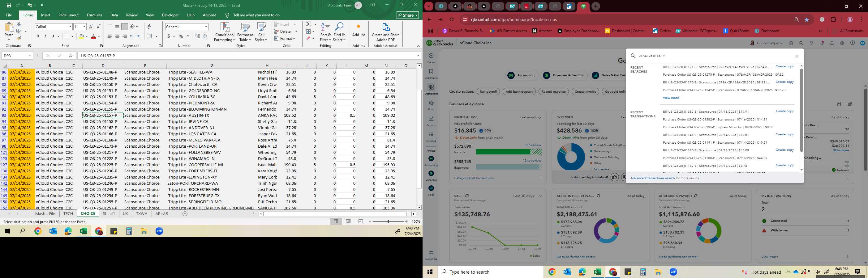Viewport: 868px width, 278px height.
Task: Click QuickBooks settings gear icon
Action: (x=842, y=43)
